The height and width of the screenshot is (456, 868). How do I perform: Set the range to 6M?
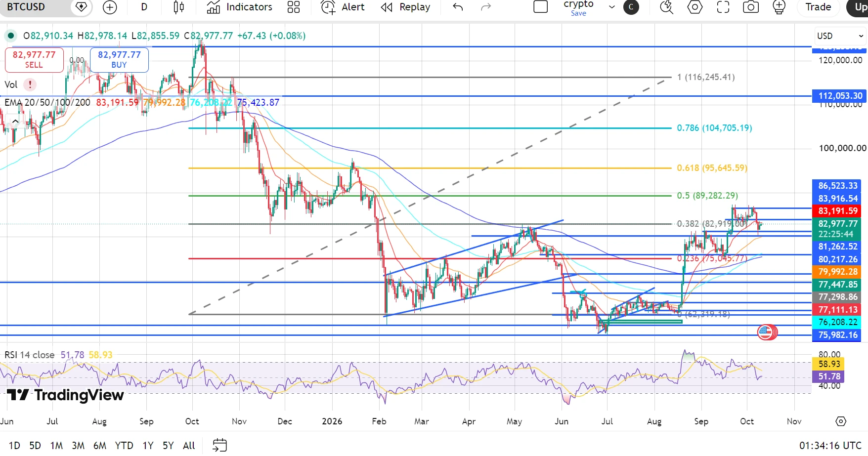coord(100,446)
